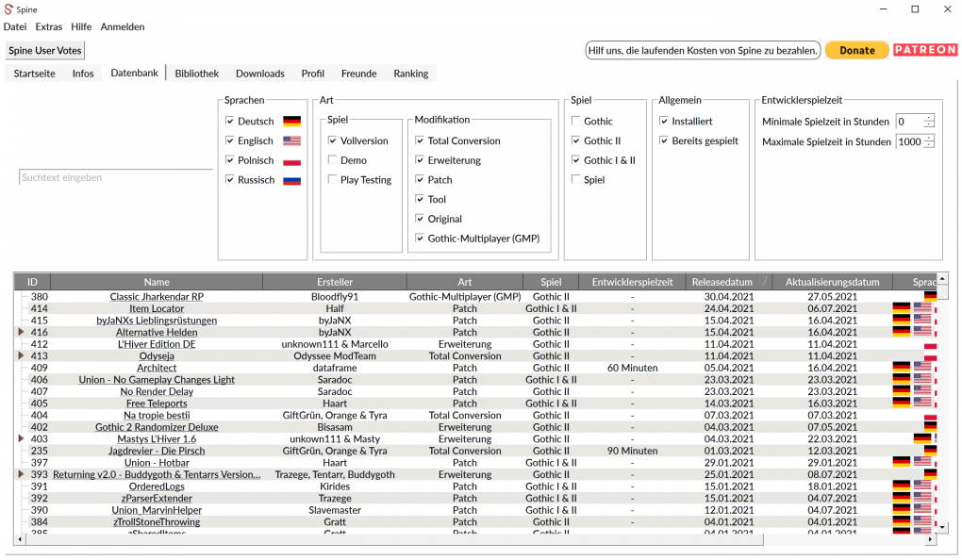The height and width of the screenshot is (560, 962).
Task: Toggle the Tool modification checkbox
Action: click(x=420, y=199)
